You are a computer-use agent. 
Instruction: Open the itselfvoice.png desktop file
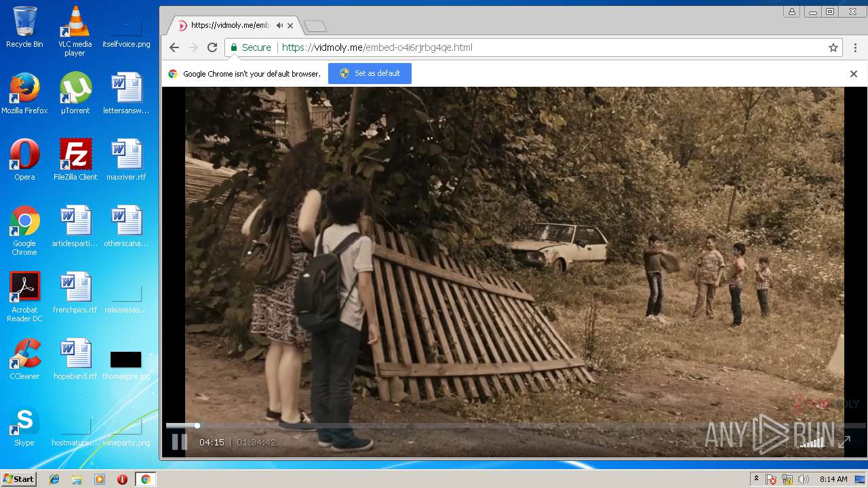126,31
